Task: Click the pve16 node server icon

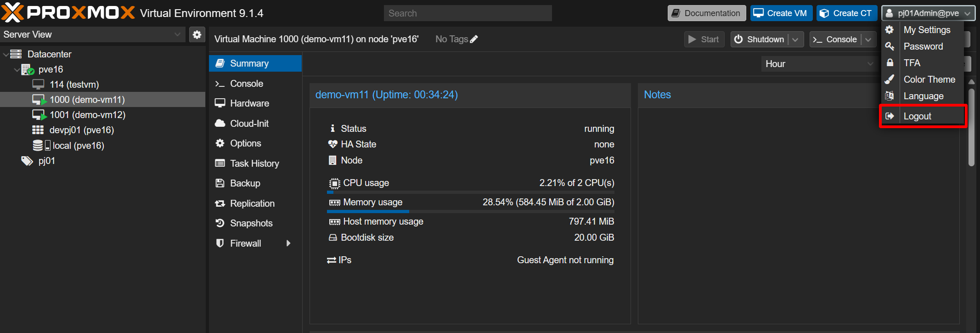Action: [28, 69]
